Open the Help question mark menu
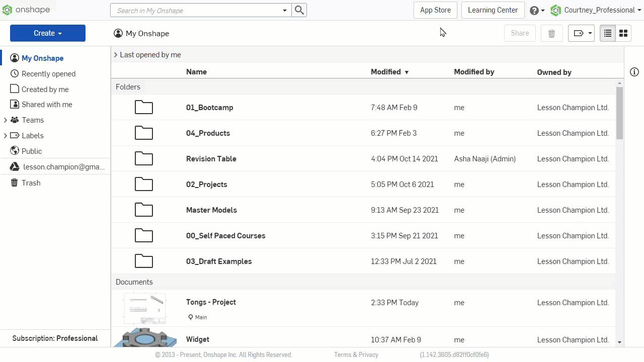Screen dimensions: 644x362 (534, 10)
